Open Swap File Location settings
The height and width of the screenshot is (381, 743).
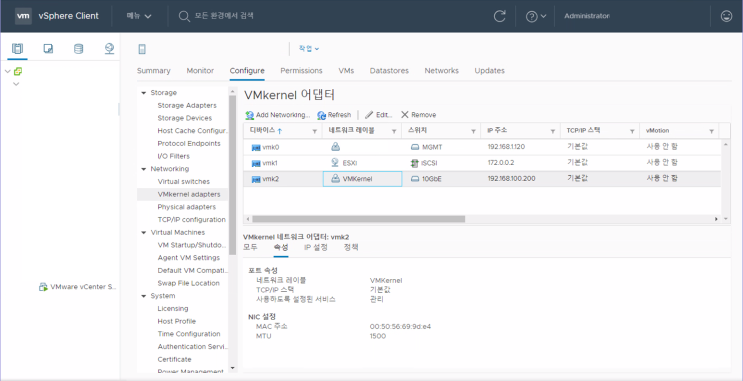[189, 283]
